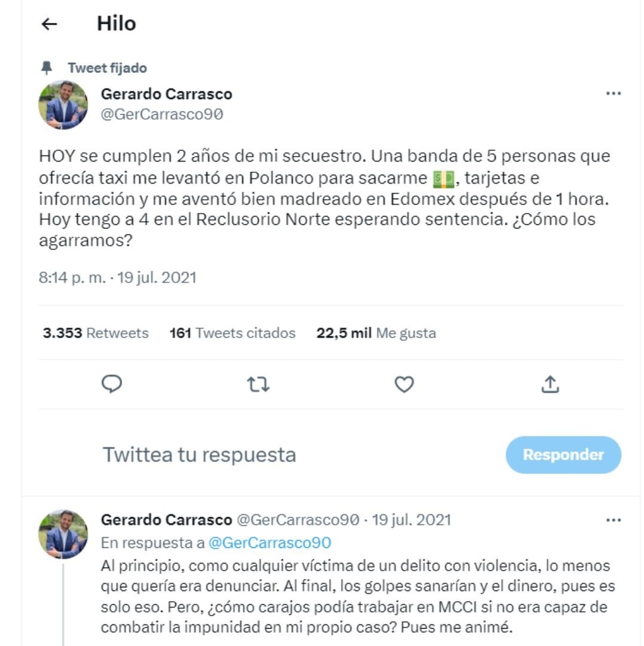The image size is (644, 646).
Task: Open Gerardo Carrasco name in main tweet
Action: click(x=166, y=94)
